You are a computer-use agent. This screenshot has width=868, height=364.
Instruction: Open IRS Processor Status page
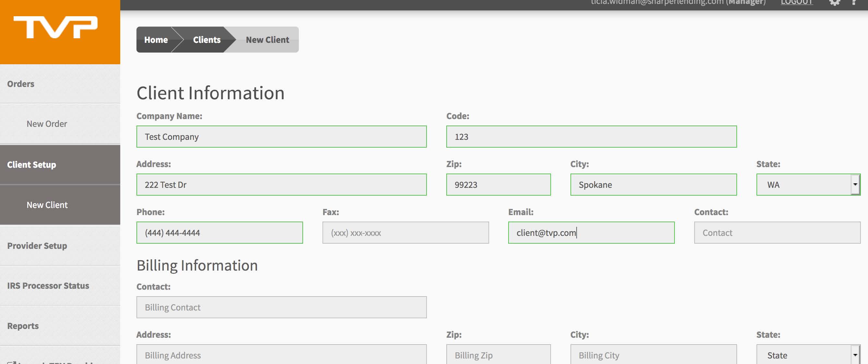point(48,286)
